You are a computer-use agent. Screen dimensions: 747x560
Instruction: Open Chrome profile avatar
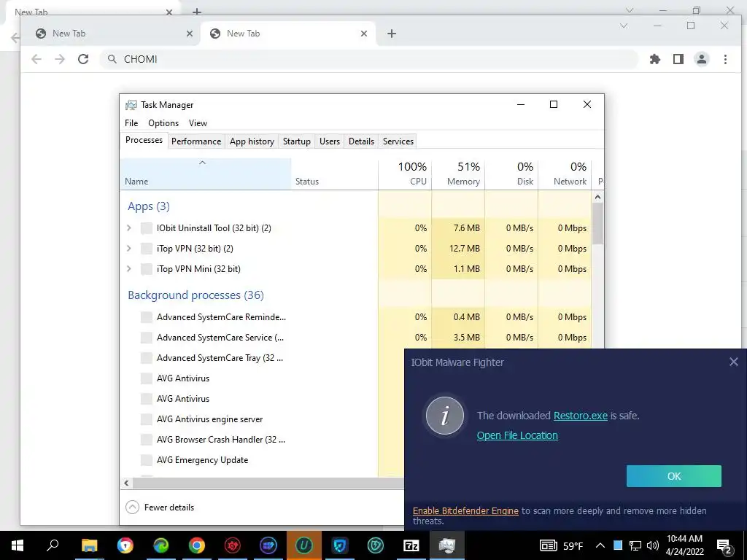[x=702, y=59]
